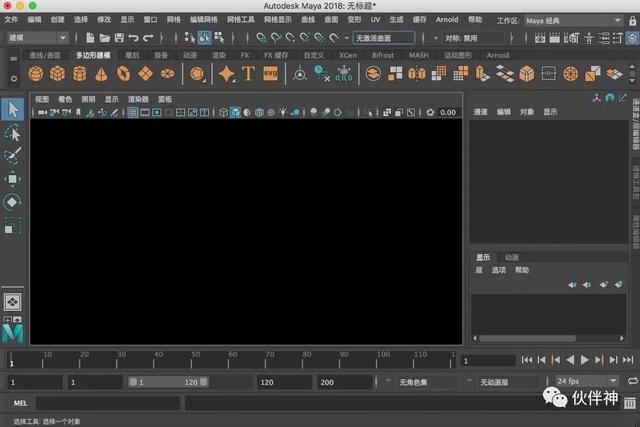Select the arrow Select tool in toolbox

pyautogui.click(x=13, y=110)
